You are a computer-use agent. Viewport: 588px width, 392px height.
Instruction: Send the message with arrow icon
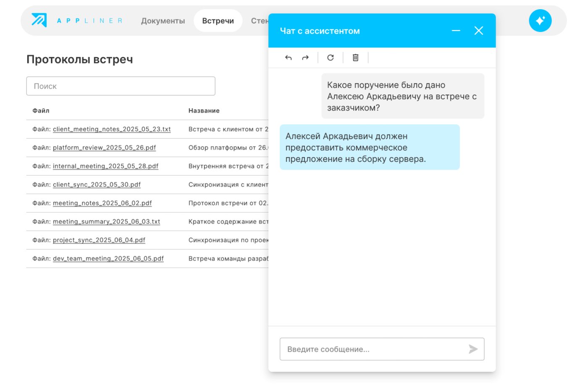(x=473, y=349)
